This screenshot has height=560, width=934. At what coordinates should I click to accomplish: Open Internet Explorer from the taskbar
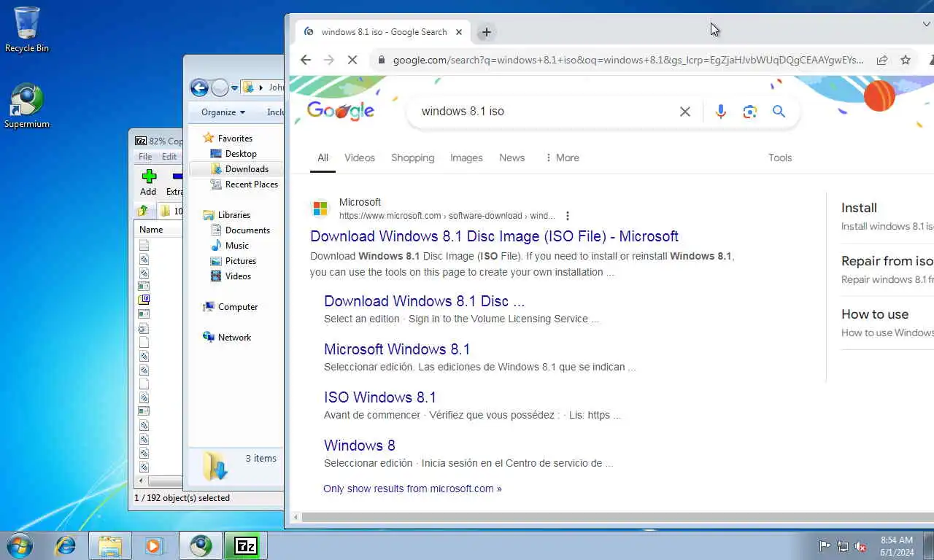pos(66,545)
